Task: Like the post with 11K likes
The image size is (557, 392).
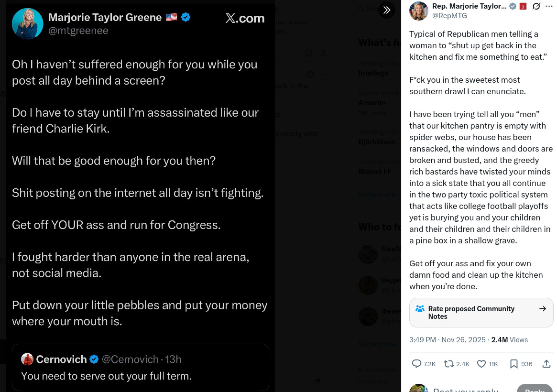Action: point(481,364)
